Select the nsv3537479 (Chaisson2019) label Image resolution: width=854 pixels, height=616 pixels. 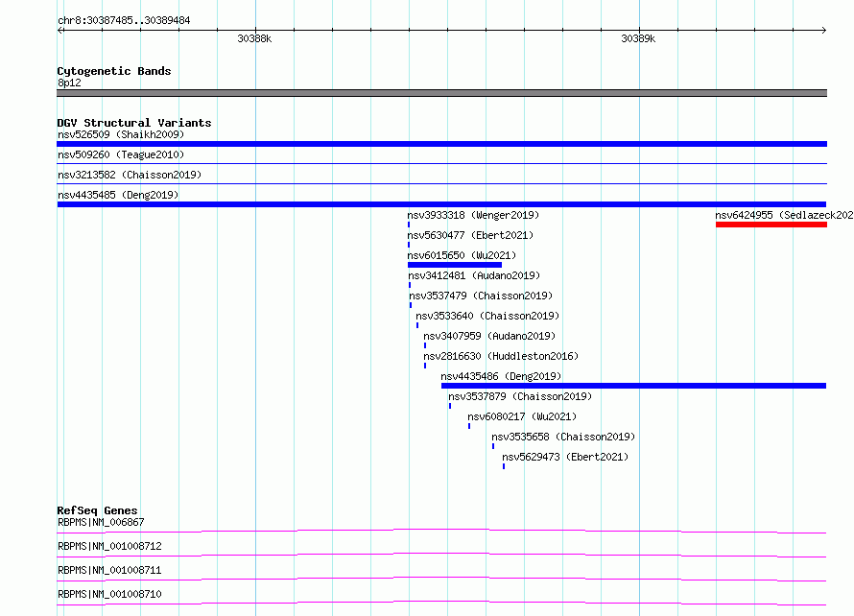pyautogui.click(x=481, y=296)
